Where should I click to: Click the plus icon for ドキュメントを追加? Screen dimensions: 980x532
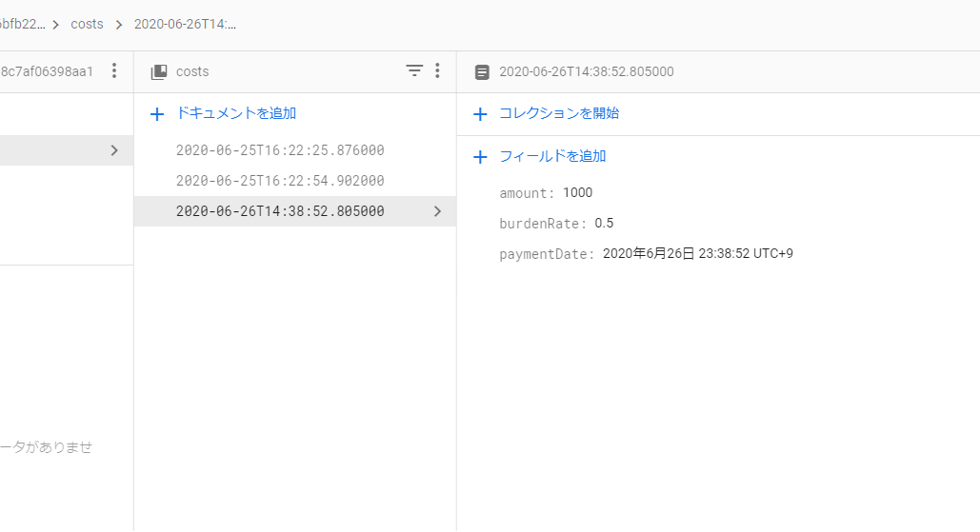pyautogui.click(x=157, y=114)
